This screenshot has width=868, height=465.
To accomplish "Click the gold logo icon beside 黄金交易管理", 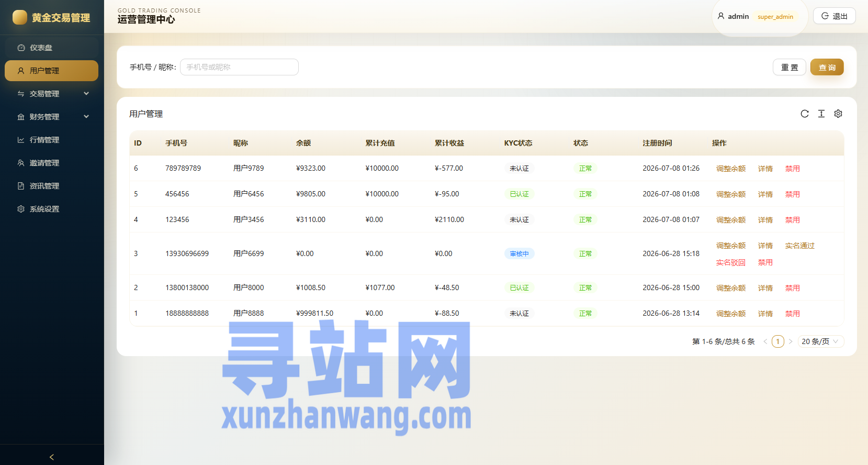I will click(20, 17).
